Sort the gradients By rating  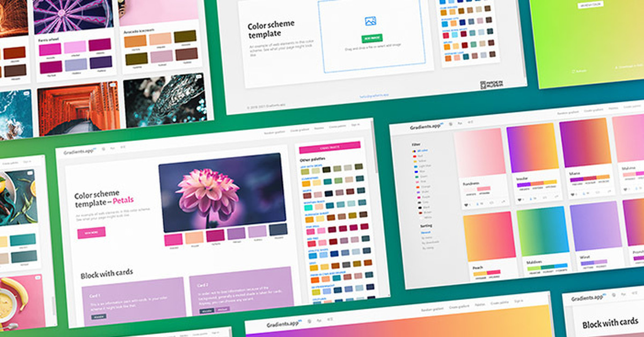click(x=428, y=248)
